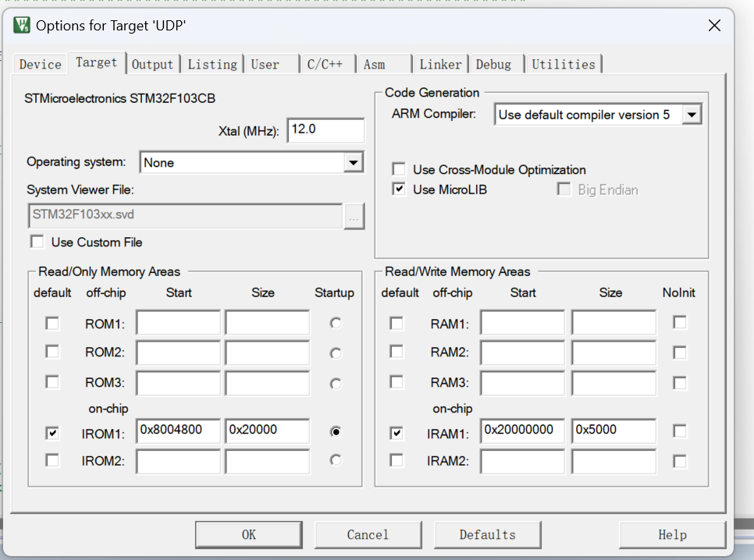Viewport: 754px width, 560px height.
Task: Enable NoInit for RAM1
Action: 680,322
